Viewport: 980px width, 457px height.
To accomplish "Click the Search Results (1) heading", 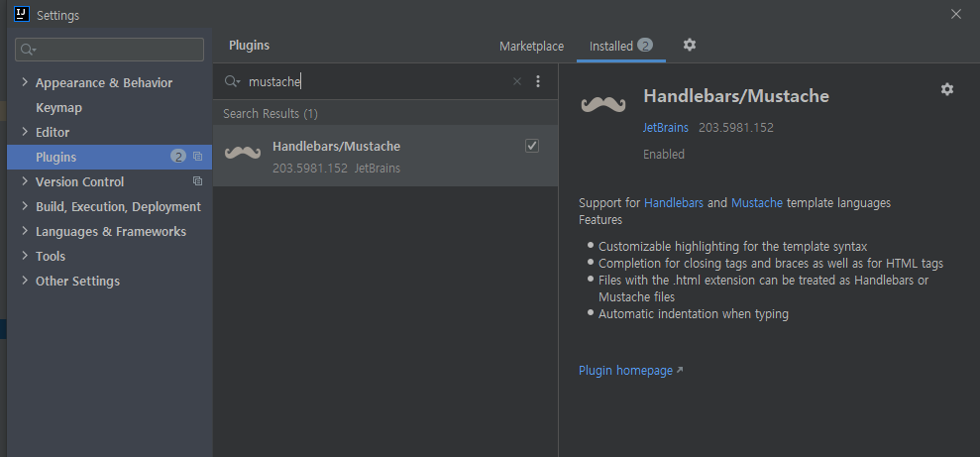I will pos(271,114).
